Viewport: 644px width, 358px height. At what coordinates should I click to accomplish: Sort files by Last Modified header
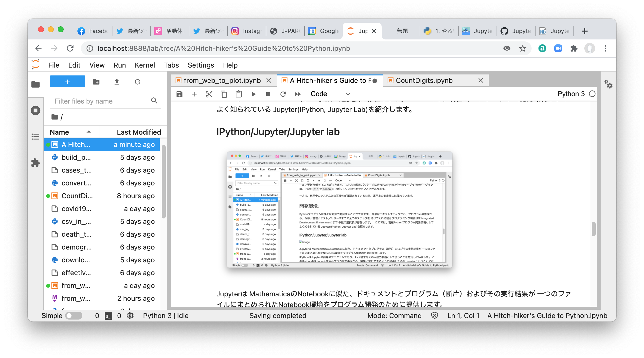click(134, 132)
